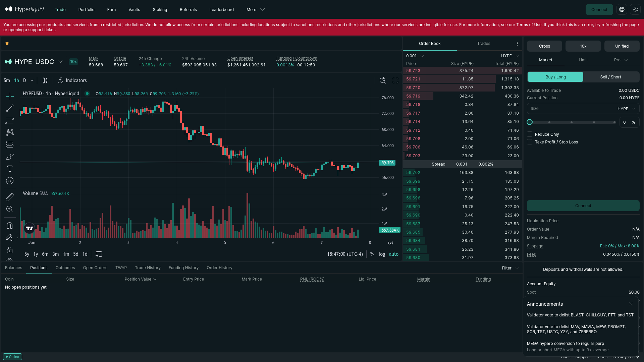
Task: Select the Sell / Short side
Action: point(611,77)
